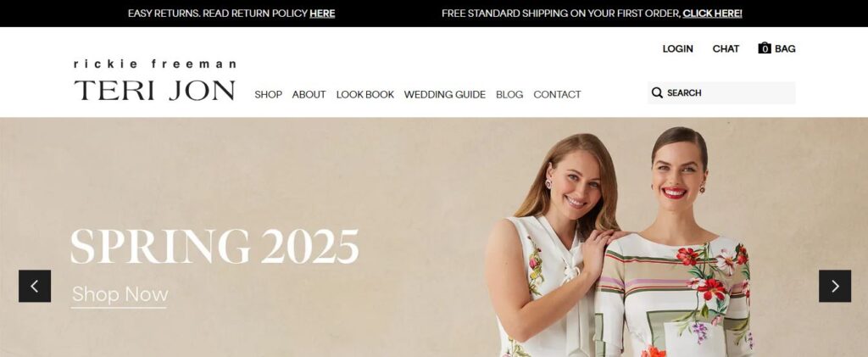Advance carousel with right arrow button
This screenshot has width=868, height=357.
[835, 286]
